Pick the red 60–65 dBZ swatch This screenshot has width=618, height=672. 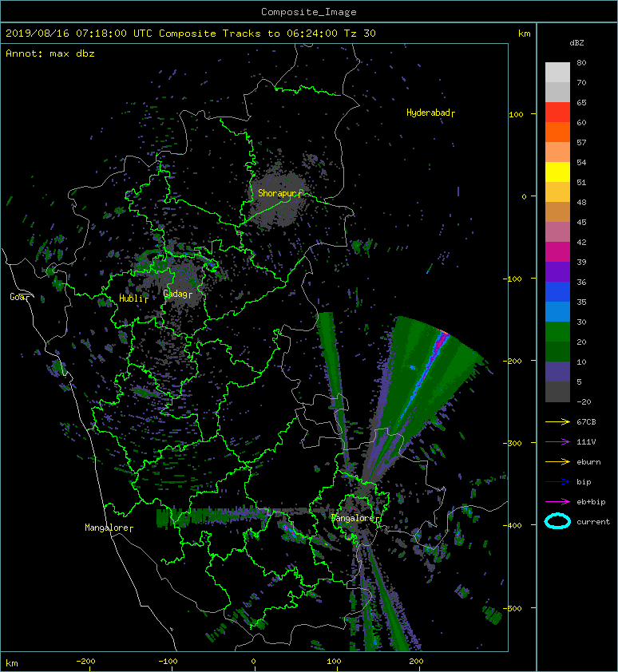click(557, 112)
